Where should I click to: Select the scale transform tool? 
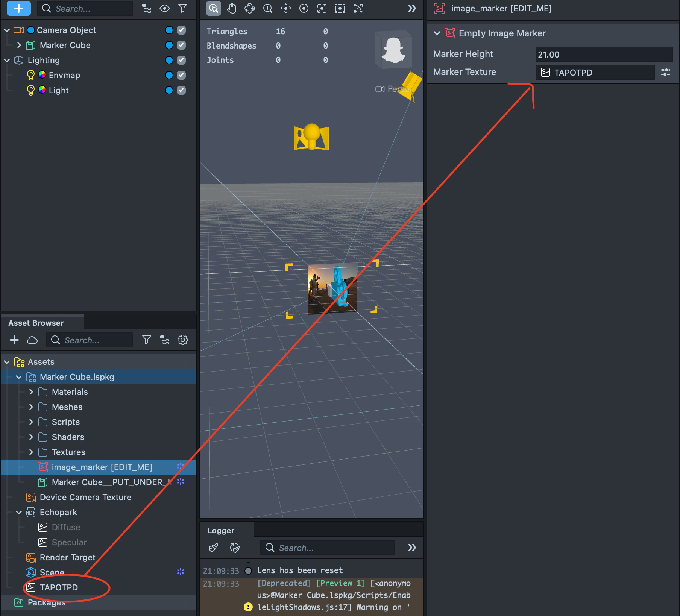click(x=322, y=8)
